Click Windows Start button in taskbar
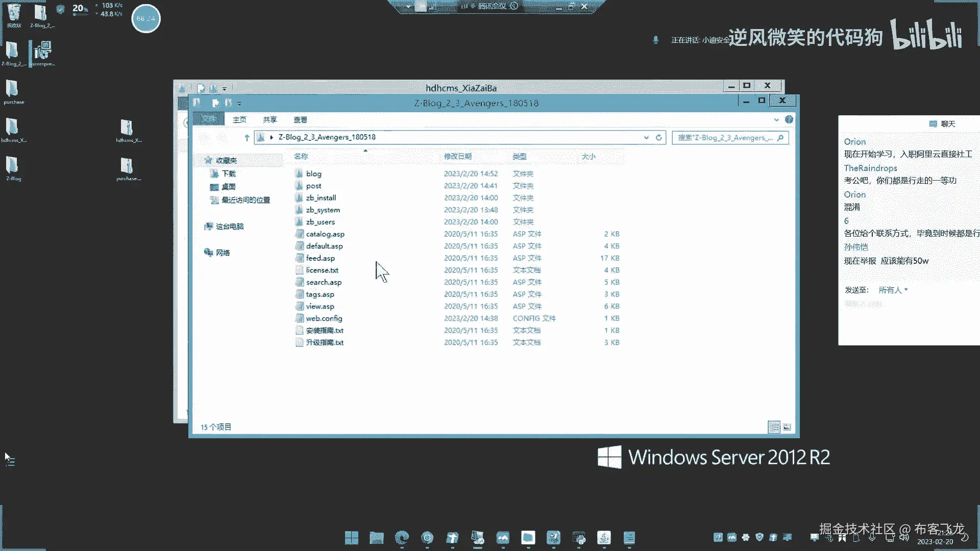980x551 pixels. 351,538
